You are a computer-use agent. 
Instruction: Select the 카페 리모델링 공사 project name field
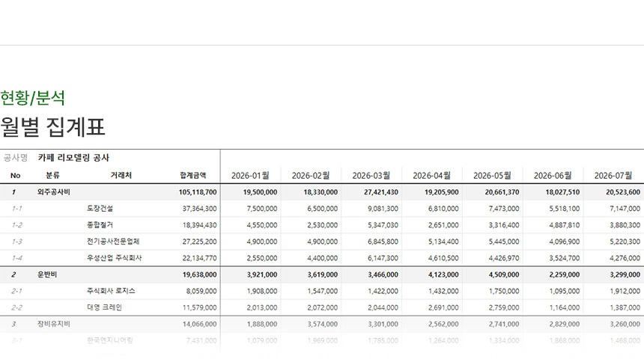click(x=74, y=158)
